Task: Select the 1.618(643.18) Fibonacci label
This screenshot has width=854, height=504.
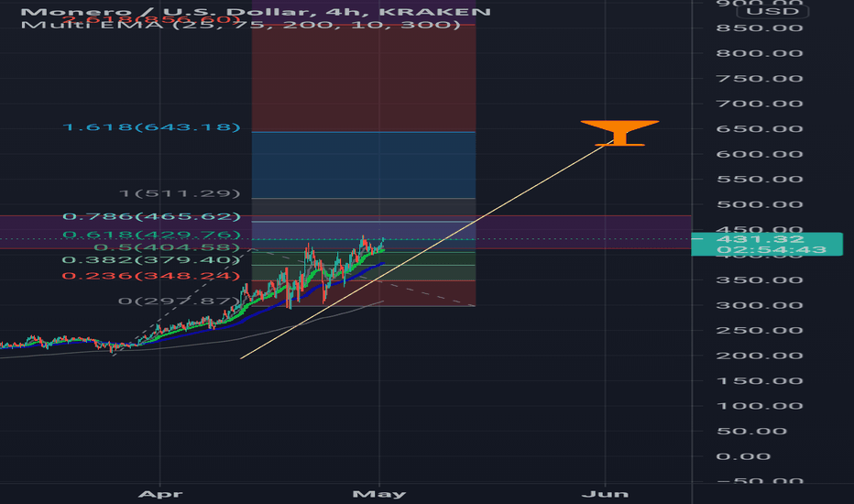Action: 151,127
